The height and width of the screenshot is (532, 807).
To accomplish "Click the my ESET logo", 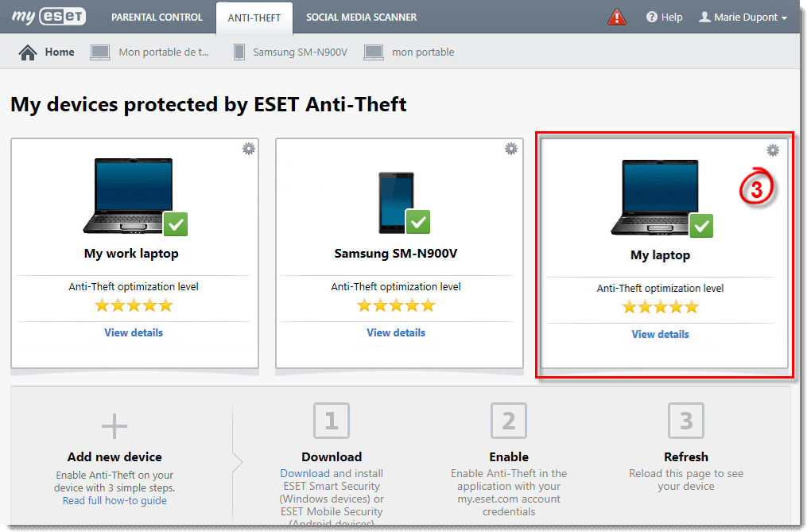I will coord(48,17).
